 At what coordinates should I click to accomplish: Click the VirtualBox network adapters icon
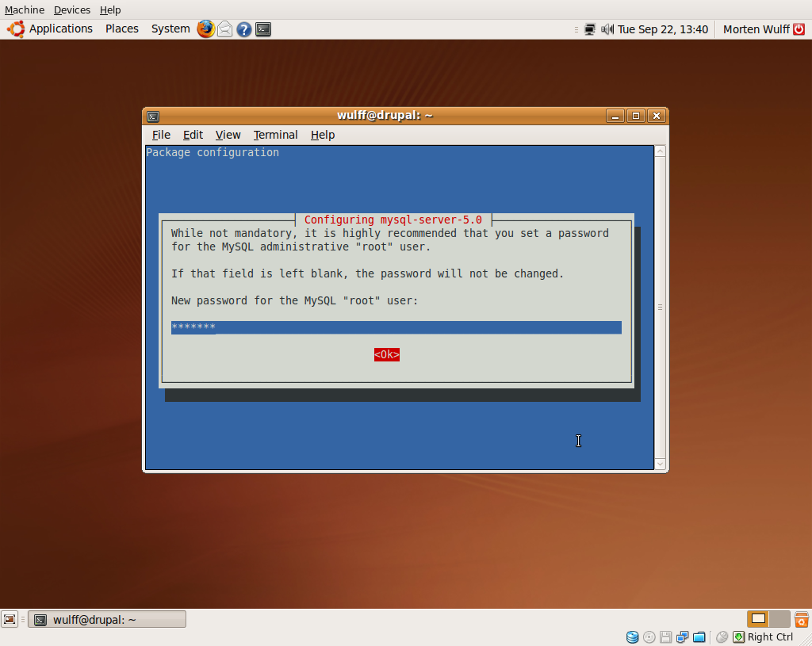point(682,636)
